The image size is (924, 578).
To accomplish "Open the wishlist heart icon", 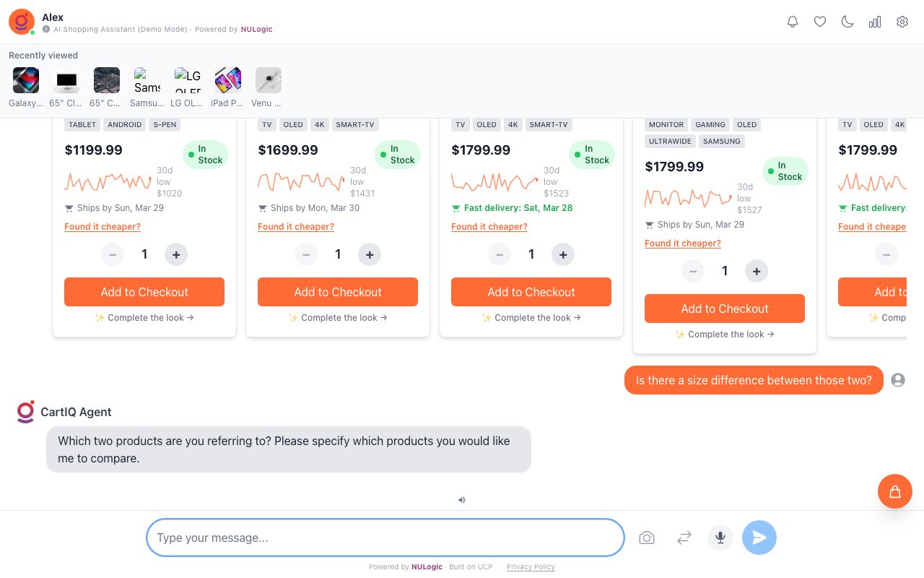I will tap(820, 22).
